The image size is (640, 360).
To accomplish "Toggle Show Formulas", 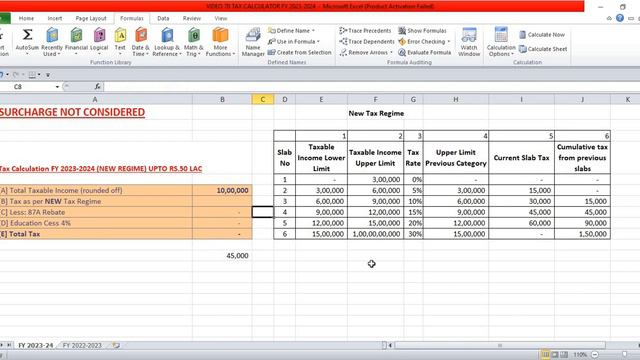I will point(422,31).
